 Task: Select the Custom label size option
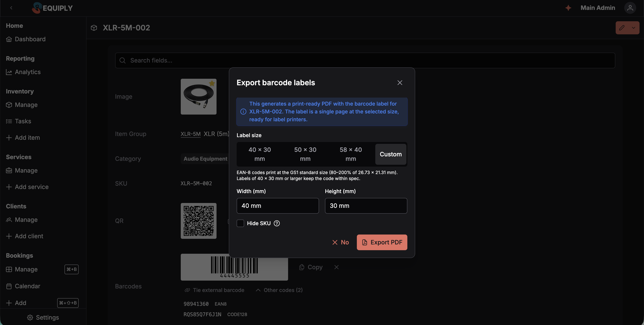(391, 154)
